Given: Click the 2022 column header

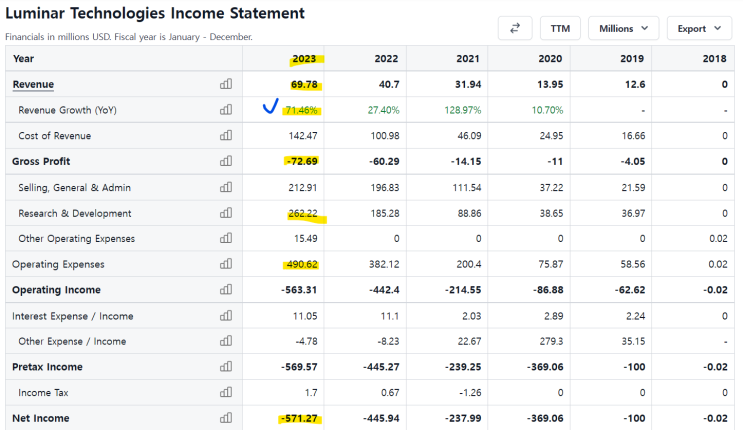Looking at the screenshot, I should pos(386,58).
